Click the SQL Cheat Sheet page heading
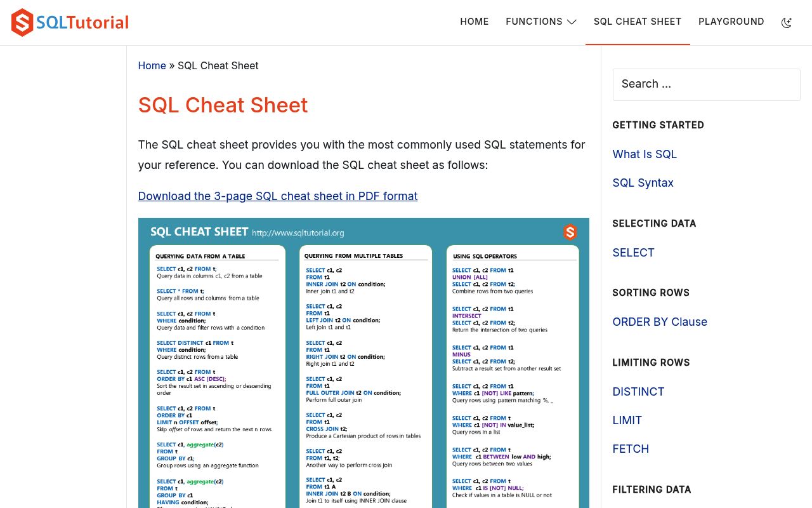 (223, 105)
